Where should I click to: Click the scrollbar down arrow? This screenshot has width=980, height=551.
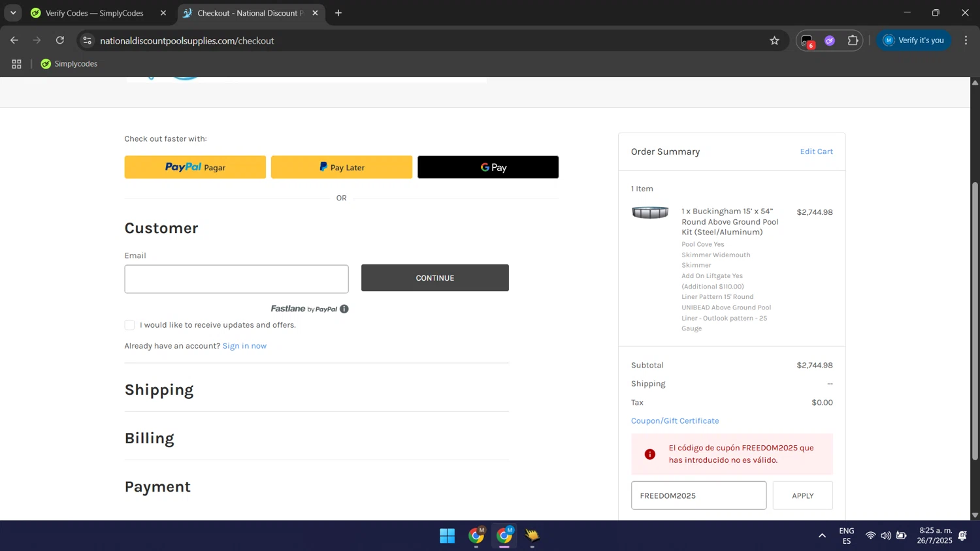[975, 515]
